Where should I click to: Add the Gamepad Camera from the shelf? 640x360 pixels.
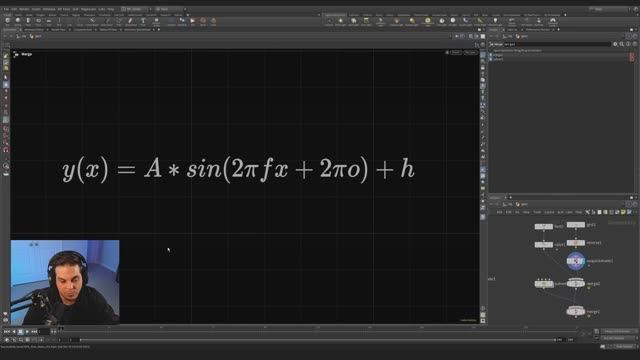tap(553, 21)
